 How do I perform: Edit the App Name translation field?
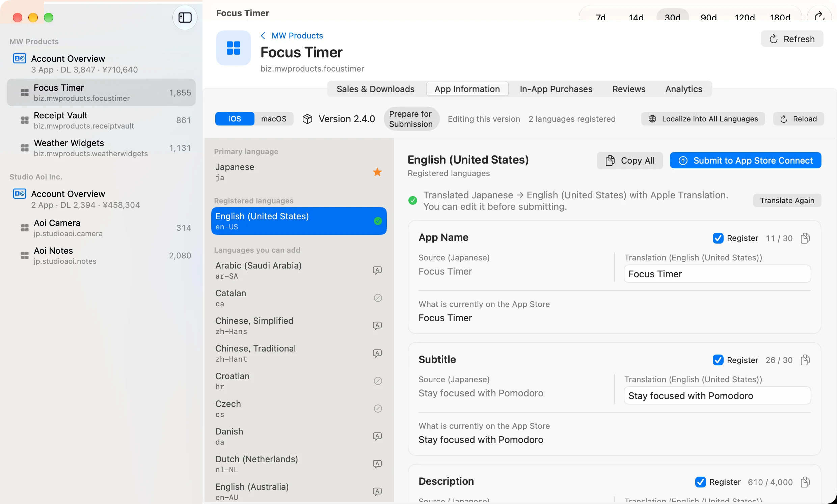point(718,274)
